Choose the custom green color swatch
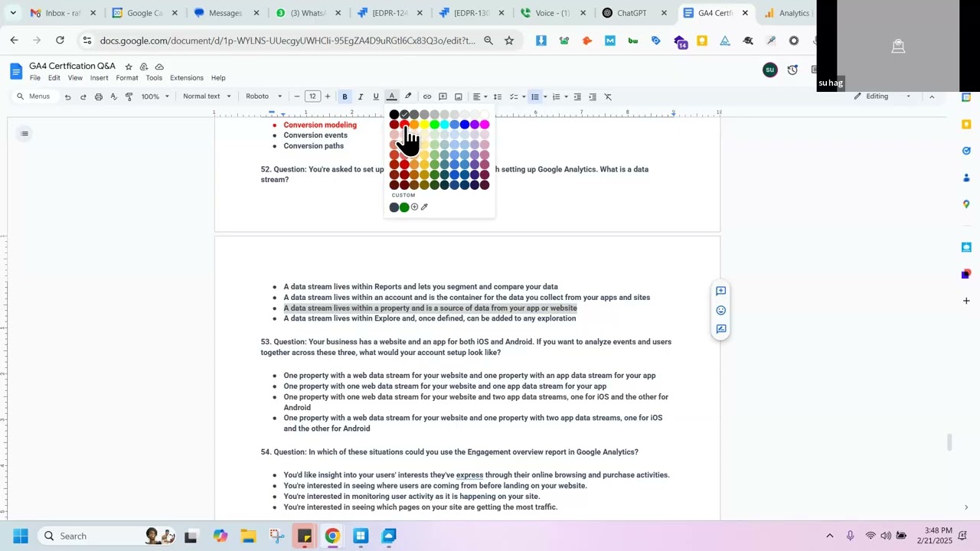The image size is (980, 551). pyautogui.click(x=404, y=207)
